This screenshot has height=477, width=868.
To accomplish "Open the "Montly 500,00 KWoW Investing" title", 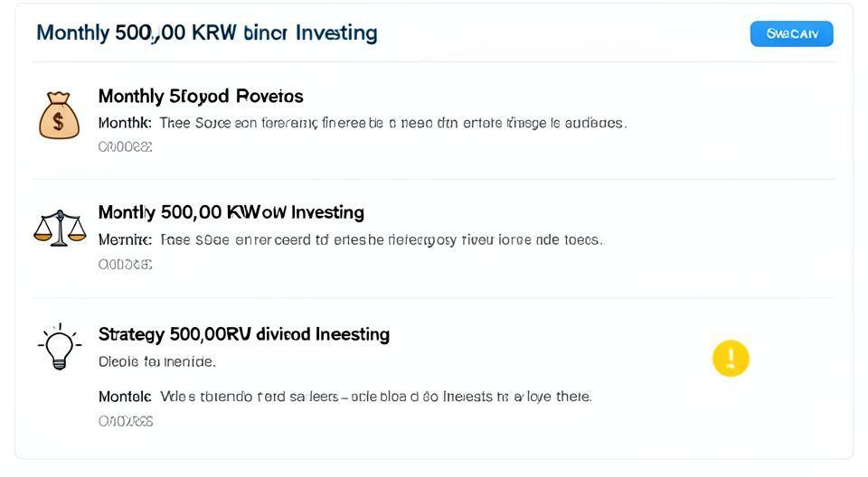I will [231, 212].
